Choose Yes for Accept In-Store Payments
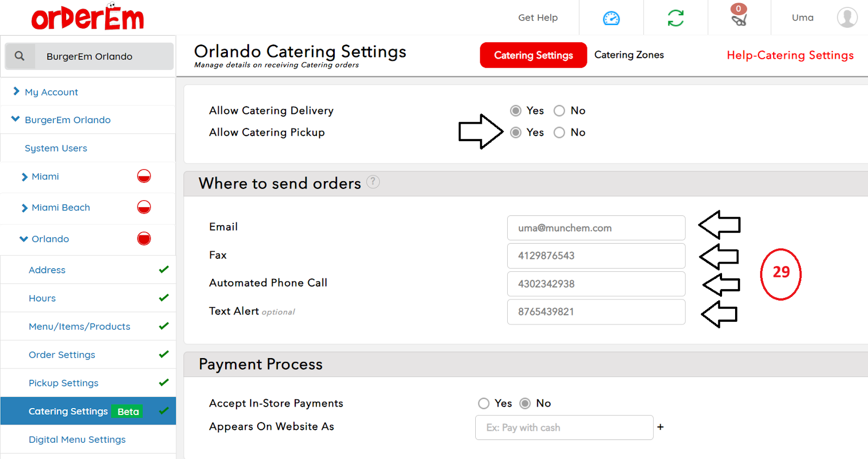The width and height of the screenshot is (868, 459). pos(484,403)
